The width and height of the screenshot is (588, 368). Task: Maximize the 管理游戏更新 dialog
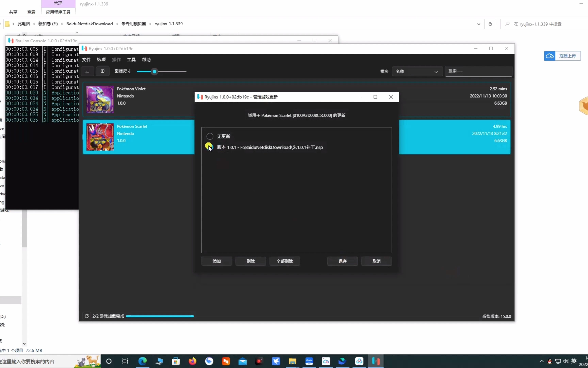click(375, 97)
